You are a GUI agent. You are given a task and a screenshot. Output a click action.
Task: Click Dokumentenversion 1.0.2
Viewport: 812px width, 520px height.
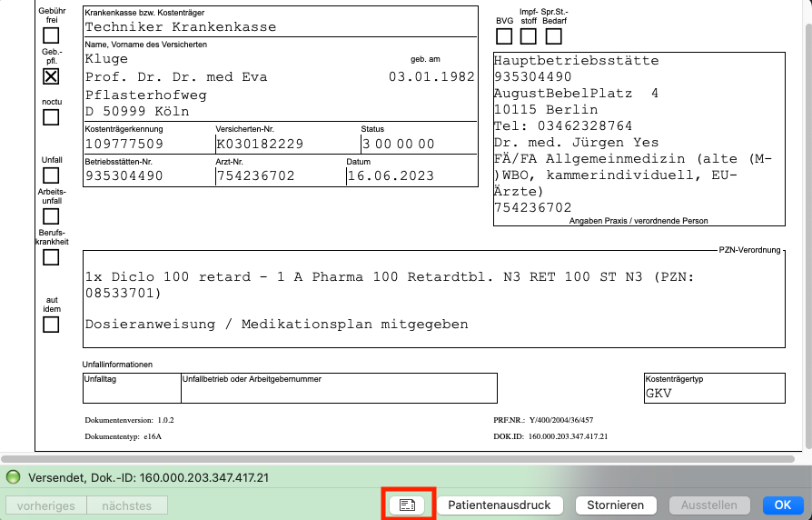(x=130, y=421)
